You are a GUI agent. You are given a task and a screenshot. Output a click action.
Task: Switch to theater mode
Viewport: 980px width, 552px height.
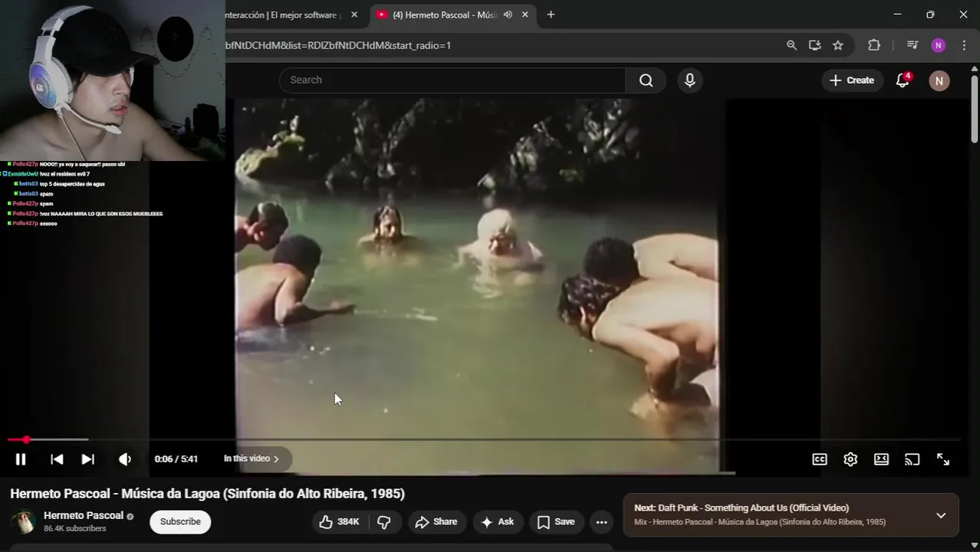tap(881, 459)
